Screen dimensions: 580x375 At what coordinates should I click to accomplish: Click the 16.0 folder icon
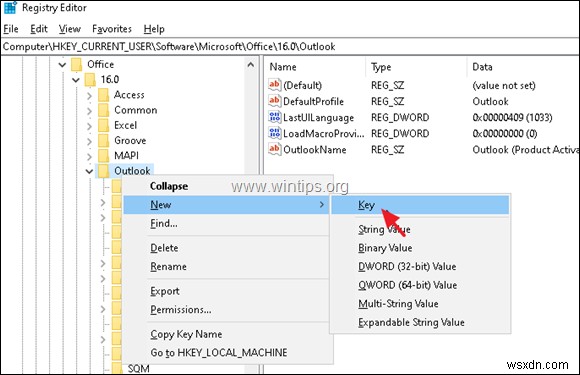coord(90,80)
